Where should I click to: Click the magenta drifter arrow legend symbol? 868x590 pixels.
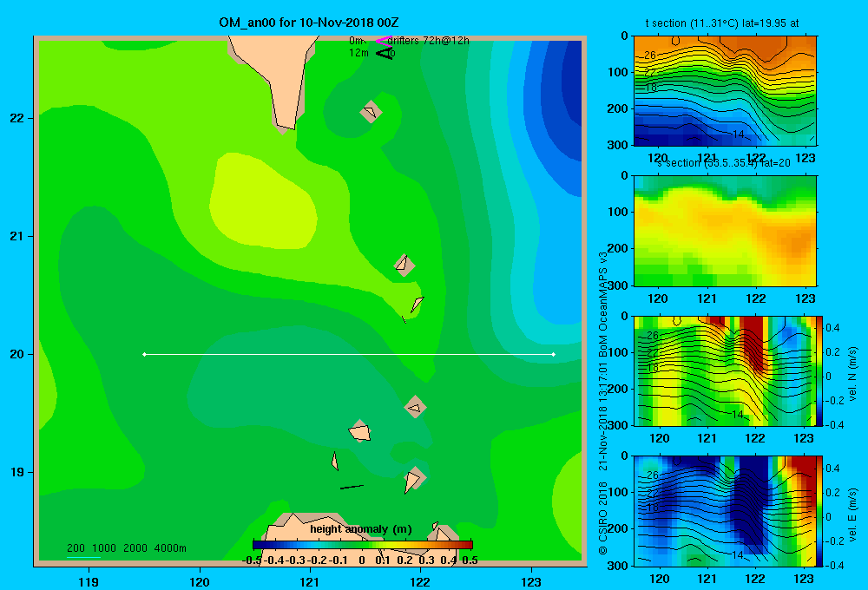pos(384,41)
